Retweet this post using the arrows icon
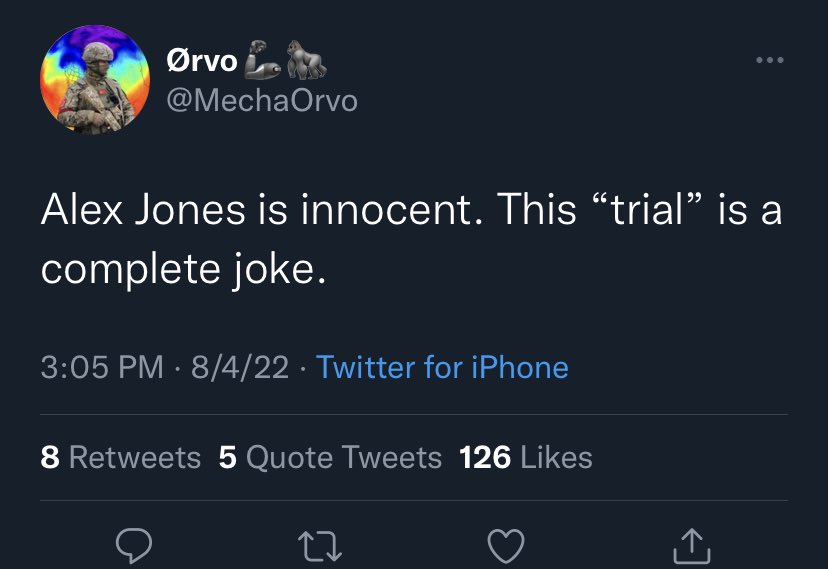This screenshot has height=569, width=828. coord(320,546)
